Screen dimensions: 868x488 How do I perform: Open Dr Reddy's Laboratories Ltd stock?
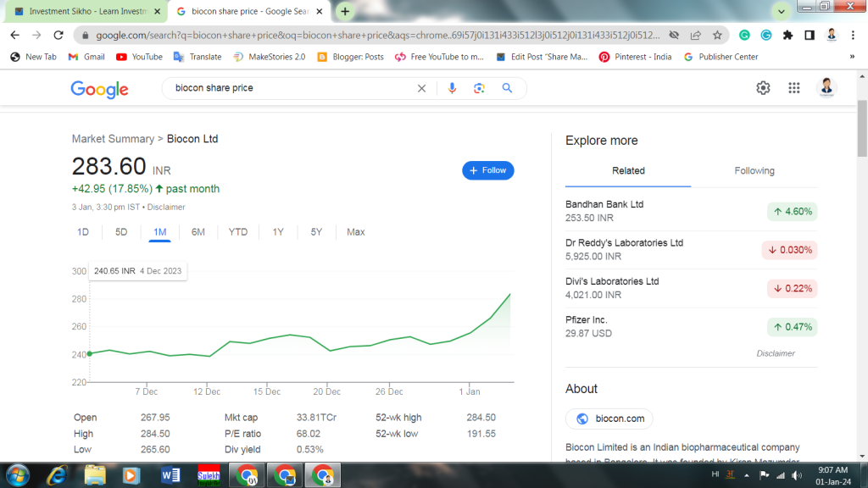click(691, 250)
